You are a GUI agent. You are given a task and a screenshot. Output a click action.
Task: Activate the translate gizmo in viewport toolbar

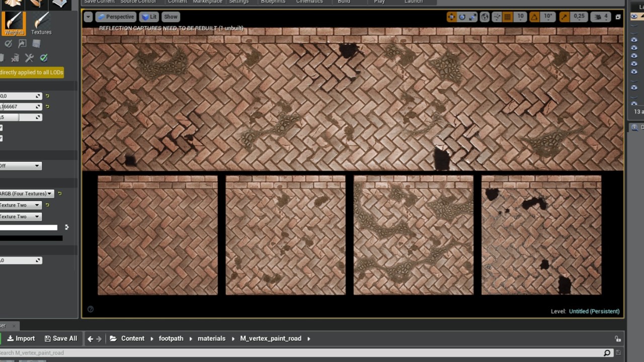[451, 17]
